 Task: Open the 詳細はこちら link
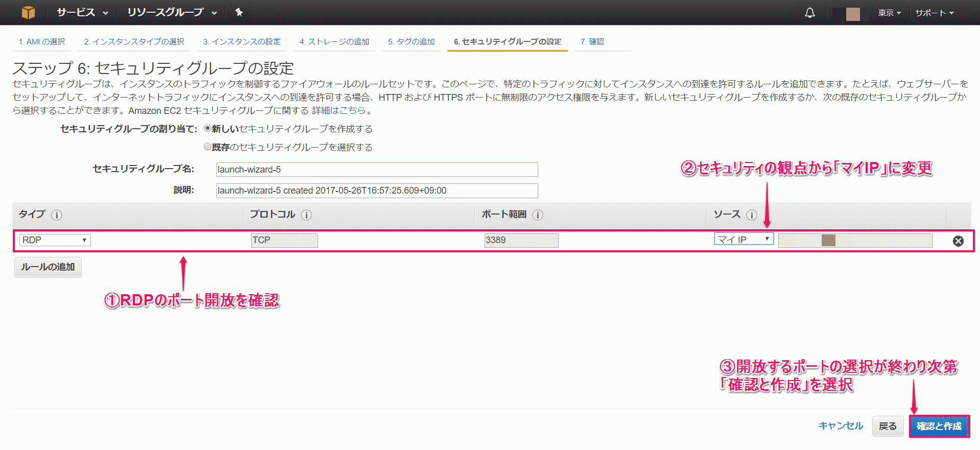339,110
